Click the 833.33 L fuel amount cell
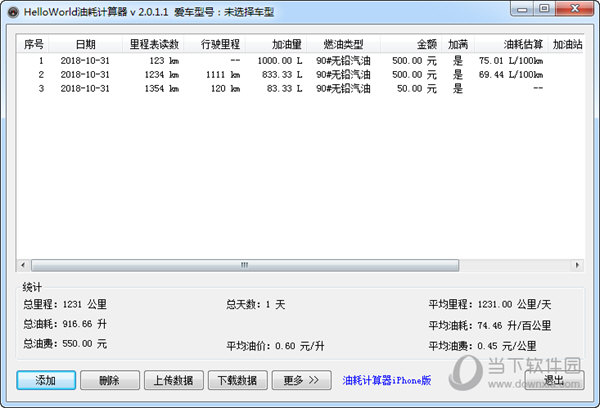 tap(282, 74)
